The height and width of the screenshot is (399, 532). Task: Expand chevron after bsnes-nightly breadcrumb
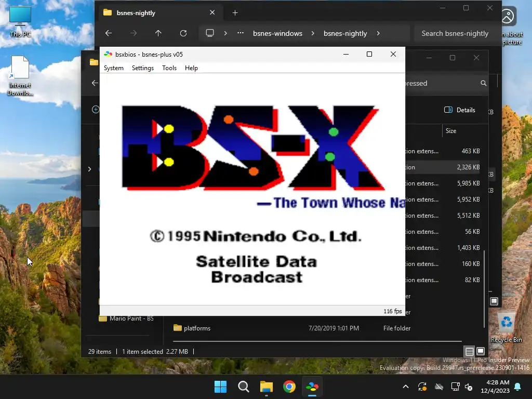coord(378,33)
